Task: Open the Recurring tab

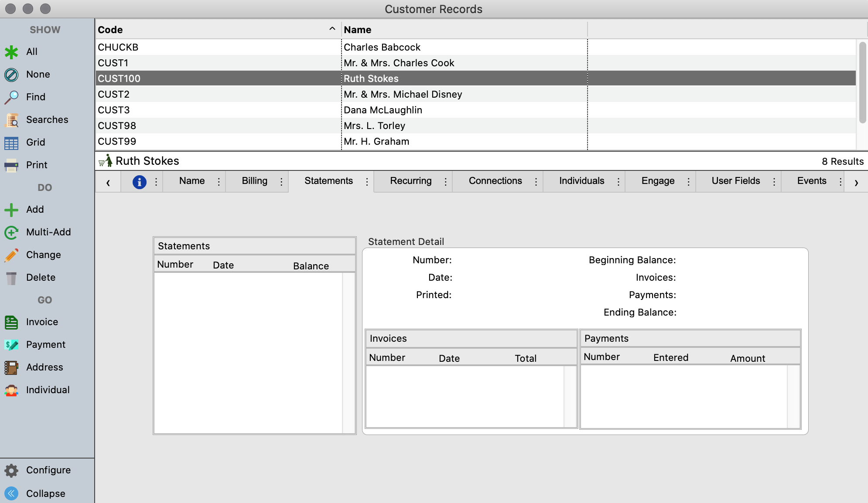Action: coord(410,181)
